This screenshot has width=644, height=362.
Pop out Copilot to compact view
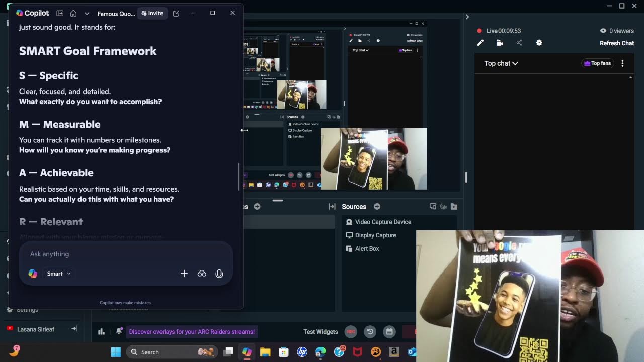[176, 13]
